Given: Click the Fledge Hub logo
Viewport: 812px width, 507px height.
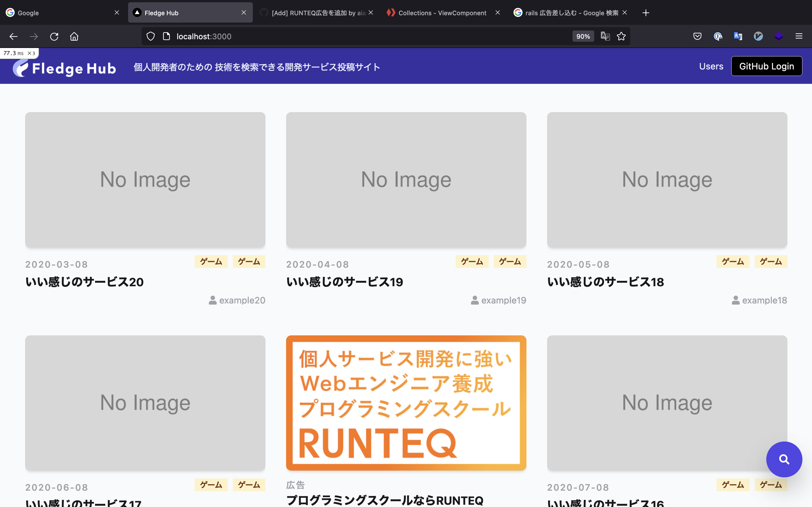Looking at the screenshot, I should 64,68.
